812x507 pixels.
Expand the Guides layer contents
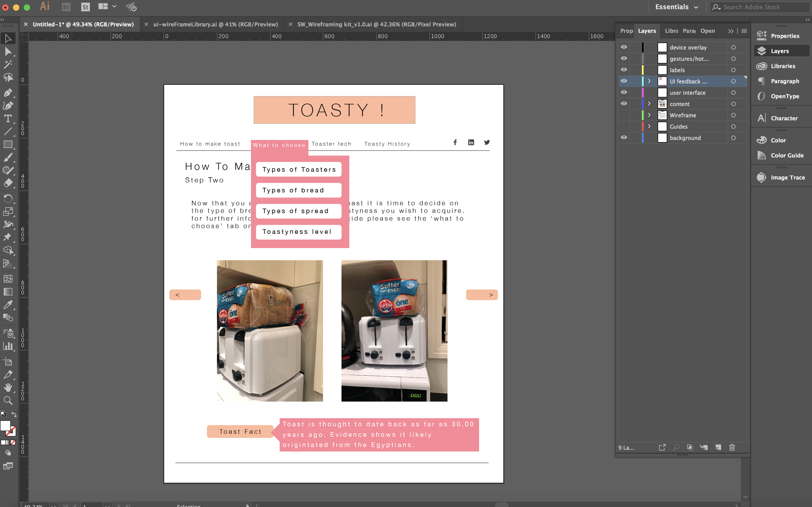tap(649, 126)
